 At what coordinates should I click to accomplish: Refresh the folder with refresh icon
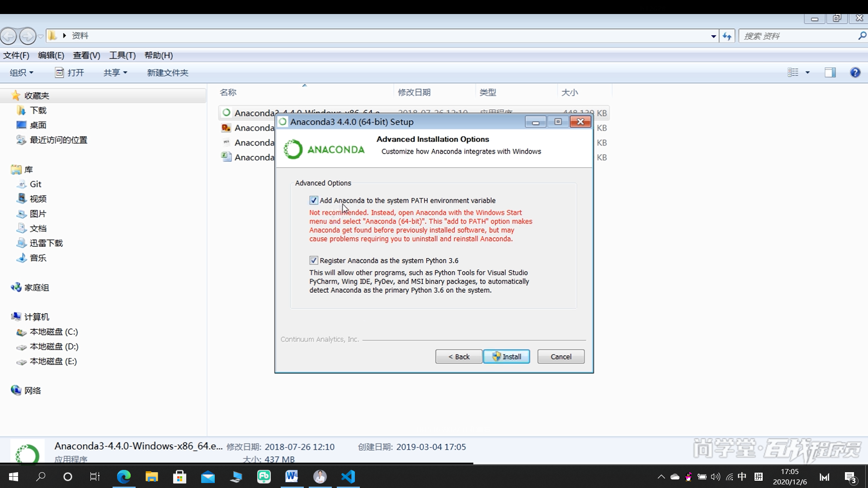tap(727, 36)
